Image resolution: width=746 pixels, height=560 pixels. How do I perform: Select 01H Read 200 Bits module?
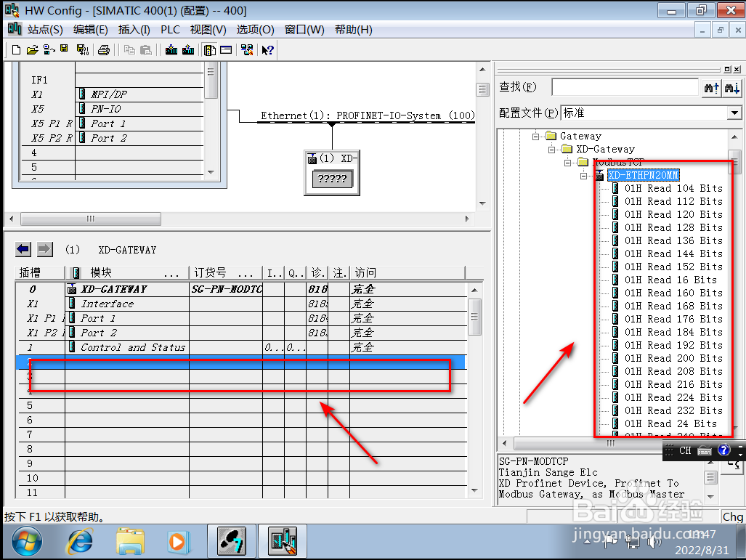click(x=673, y=359)
